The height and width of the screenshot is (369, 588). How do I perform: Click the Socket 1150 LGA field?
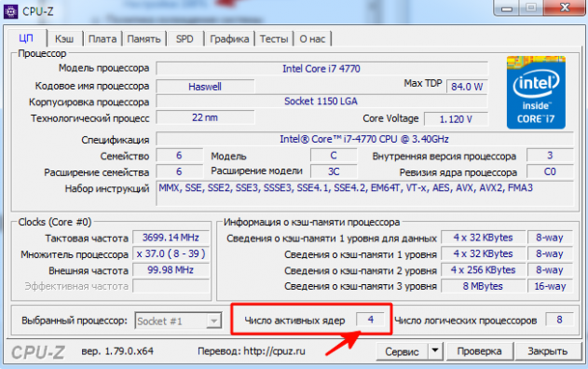tap(321, 102)
